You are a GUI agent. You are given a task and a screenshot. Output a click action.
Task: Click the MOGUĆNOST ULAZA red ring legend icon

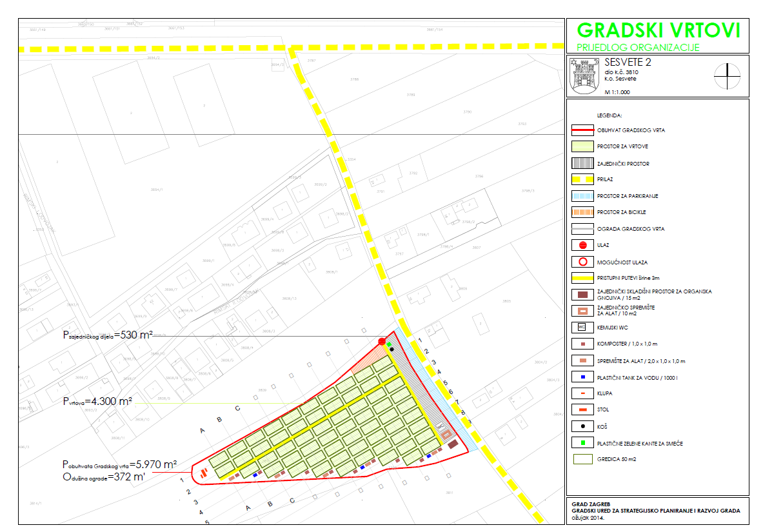click(x=582, y=262)
